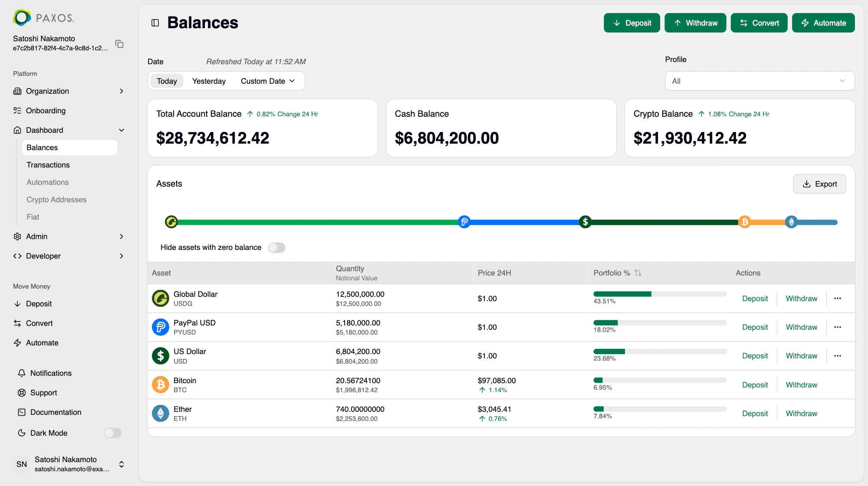Click Withdraw link for Ether row

(801, 414)
